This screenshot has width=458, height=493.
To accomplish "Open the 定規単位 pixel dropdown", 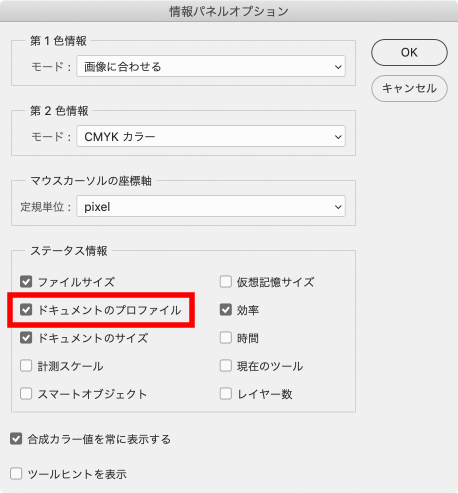I will 211,206.
